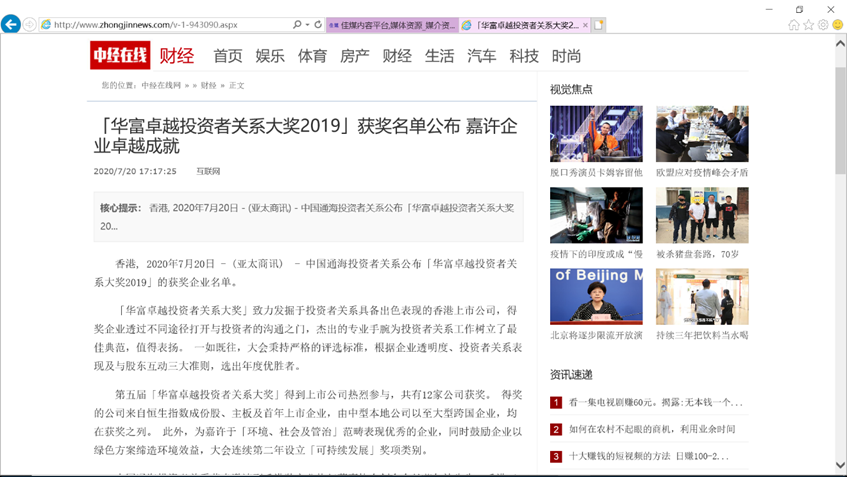Open the 科技 navigation item
The image size is (847, 477).
pyautogui.click(x=524, y=56)
